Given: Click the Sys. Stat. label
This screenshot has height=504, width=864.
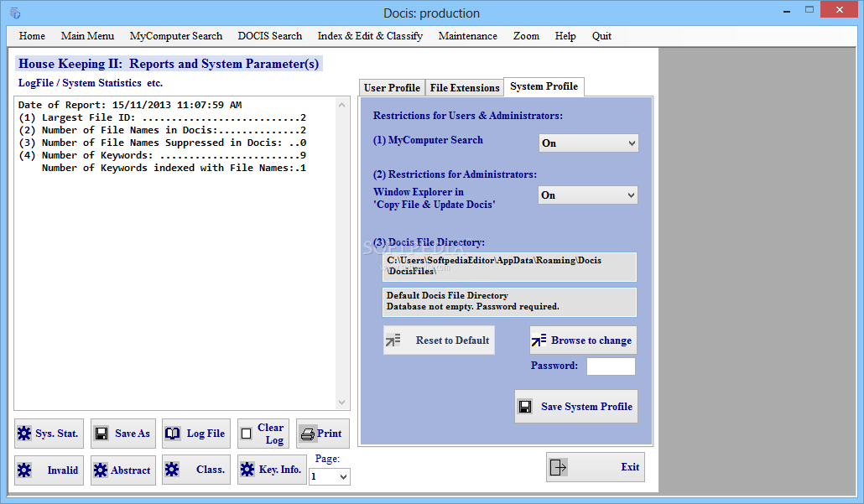Looking at the screenshot, I should click(x=57, y=434).
